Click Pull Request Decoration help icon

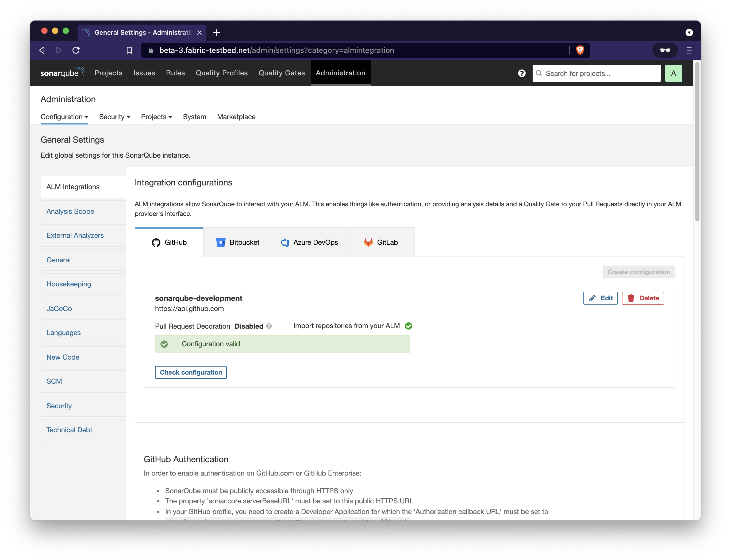click(x=269, y=326)
